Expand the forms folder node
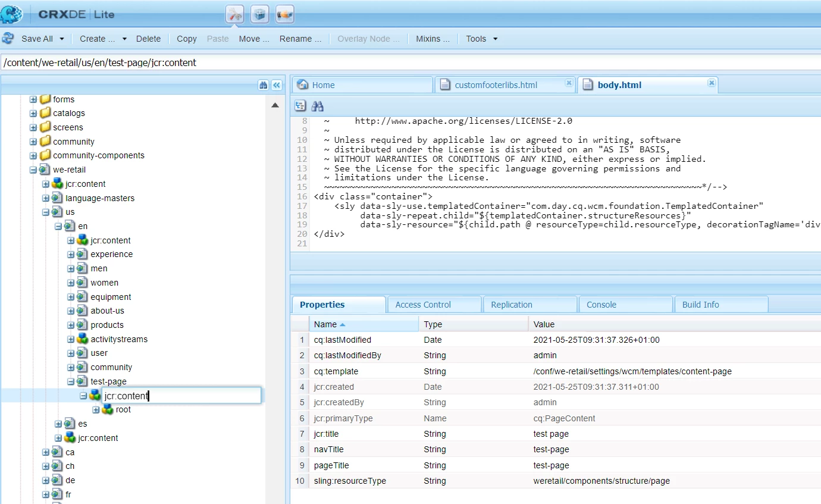 pyautogui.click(x=33, y=99)
